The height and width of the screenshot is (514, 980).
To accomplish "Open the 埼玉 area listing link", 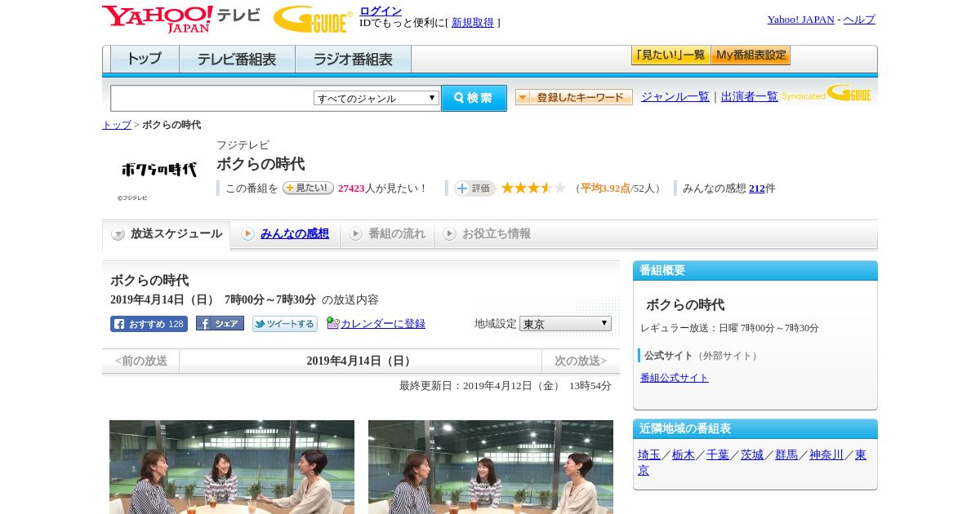I will 649,455.
